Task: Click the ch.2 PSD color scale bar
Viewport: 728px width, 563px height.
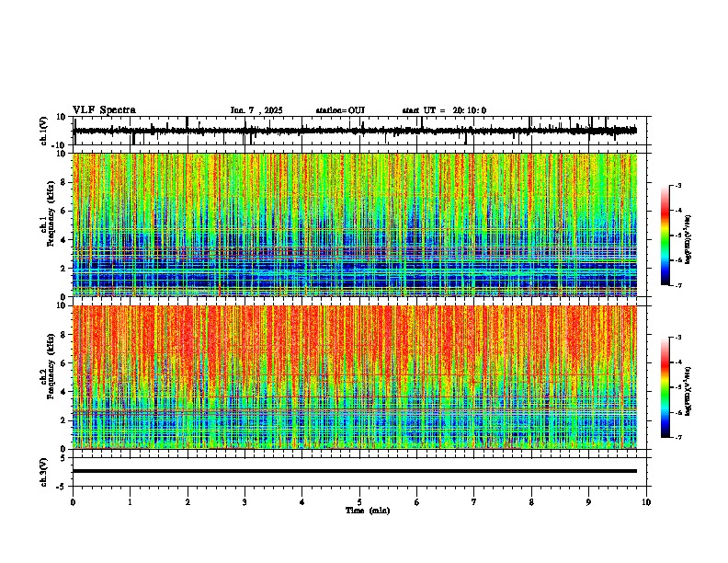Action: pyautogui.click(x=665, y=387)
